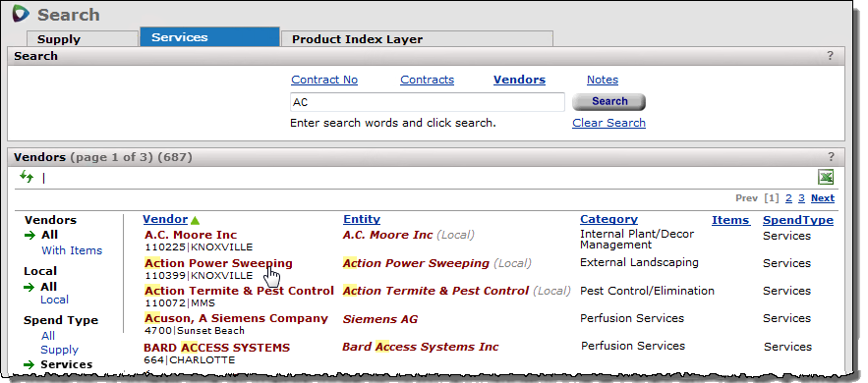This screenshot has height=383, width=868.
Task: Click the app logo beside Search
Action: pos(21,14)
